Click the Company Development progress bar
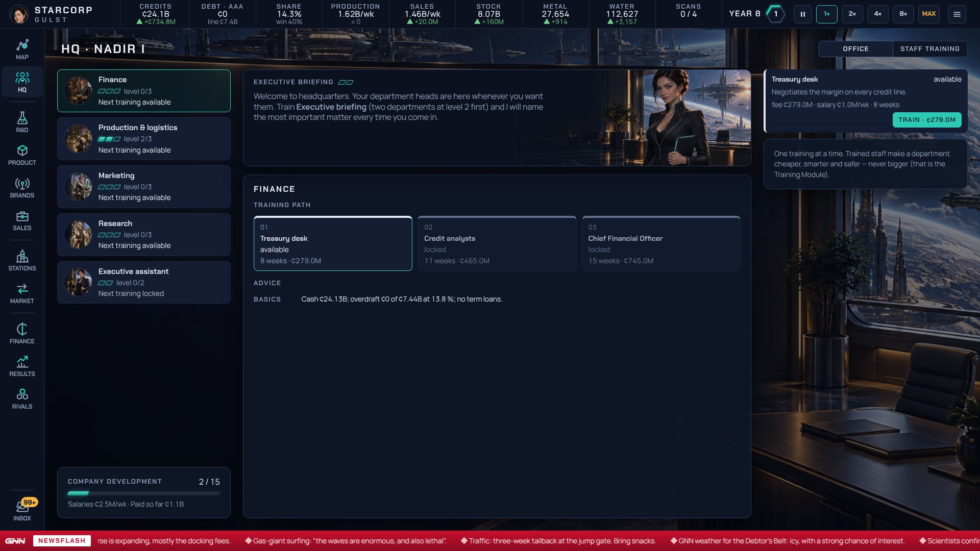980x551 pixels. [x=144, y=493]
